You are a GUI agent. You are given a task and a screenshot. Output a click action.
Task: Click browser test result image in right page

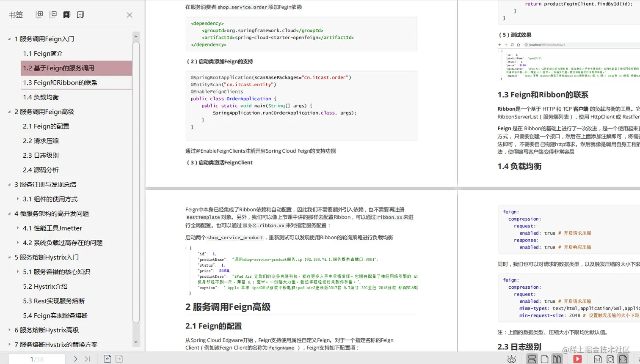[568, 61]
